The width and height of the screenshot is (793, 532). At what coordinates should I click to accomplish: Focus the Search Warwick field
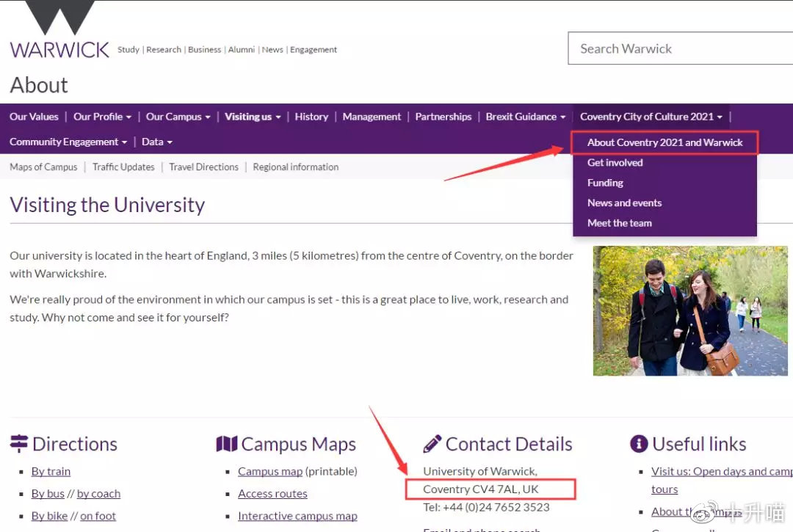[680, 48]
